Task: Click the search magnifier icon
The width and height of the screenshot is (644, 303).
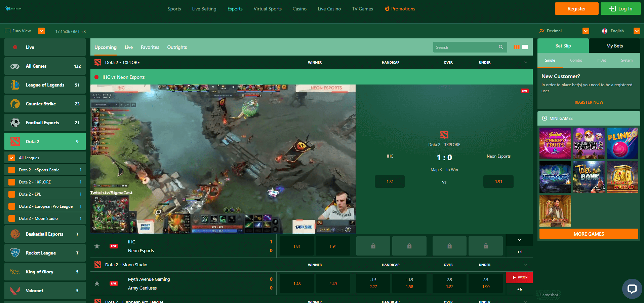Action: (x=501, y=47)
